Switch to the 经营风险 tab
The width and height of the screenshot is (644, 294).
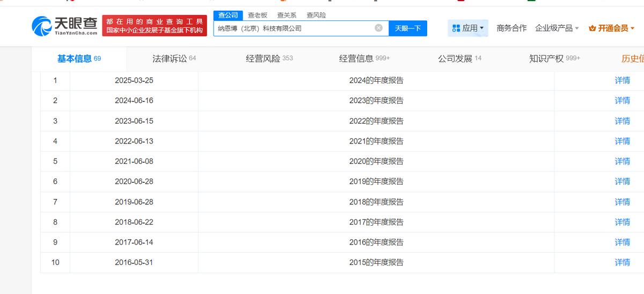(x=269, y=59)
